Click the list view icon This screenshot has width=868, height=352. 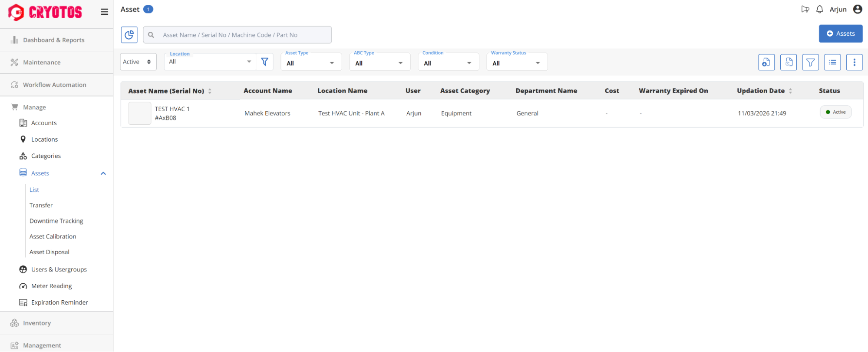(x=832, y=62)
